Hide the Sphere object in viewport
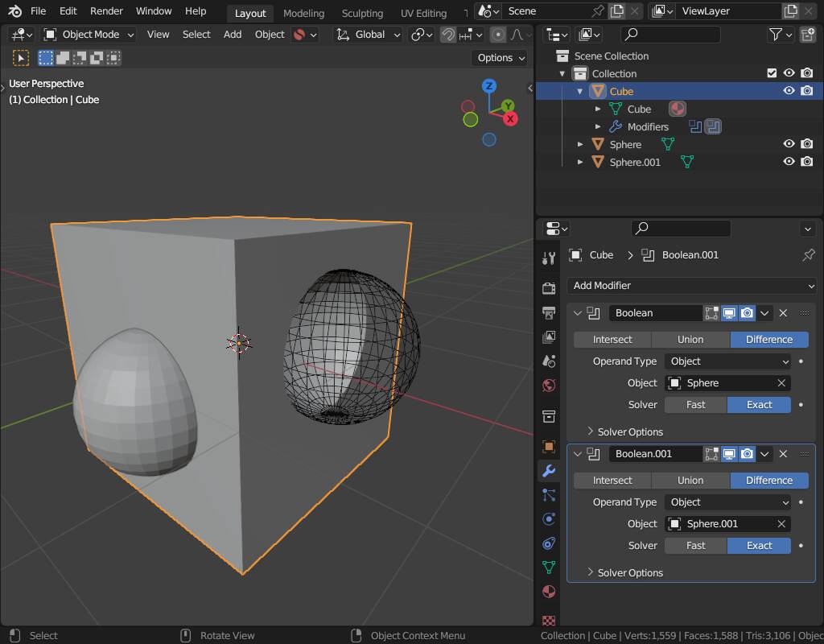The image size is (824, 644). [x=789, y=144]
